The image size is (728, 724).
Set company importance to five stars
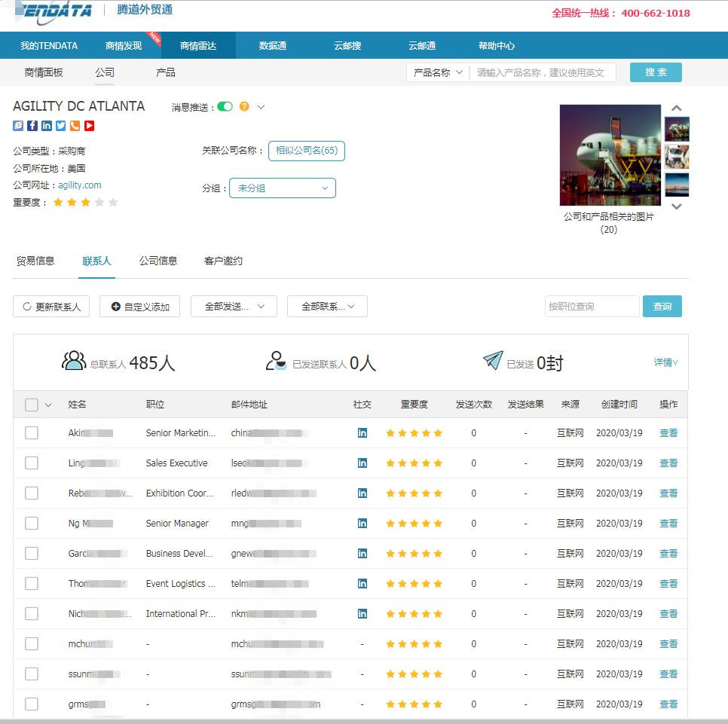113,202
